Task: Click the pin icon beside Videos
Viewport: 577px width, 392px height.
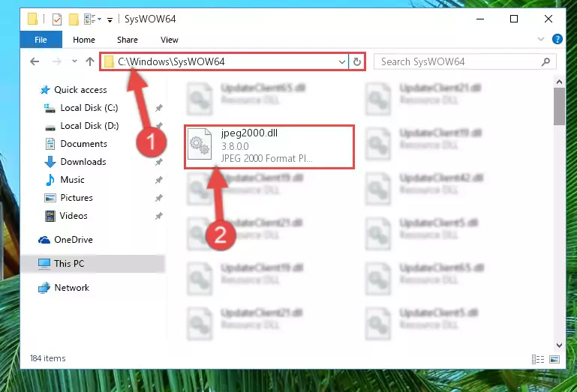Action: [x=159, y=216]
